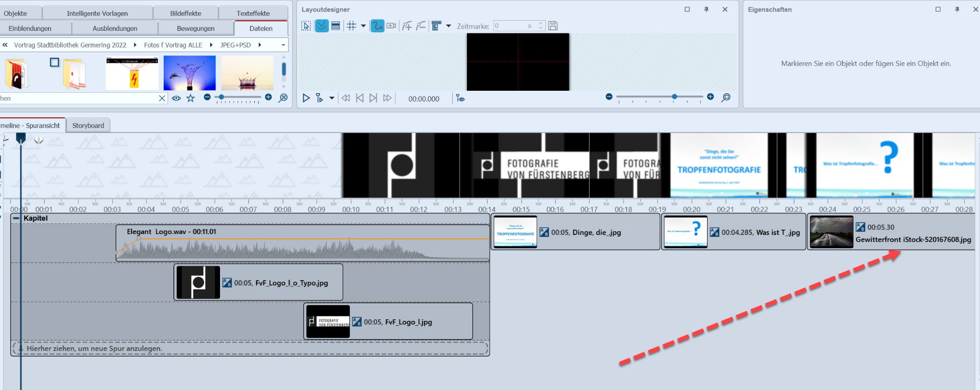
Task: Click the favorites star icon
Action: (x=191, y=98)
